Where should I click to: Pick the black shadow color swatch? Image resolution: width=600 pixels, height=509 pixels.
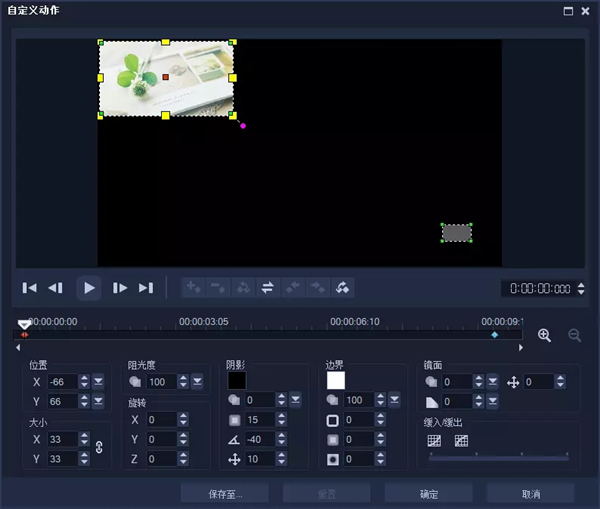point(237,380)
